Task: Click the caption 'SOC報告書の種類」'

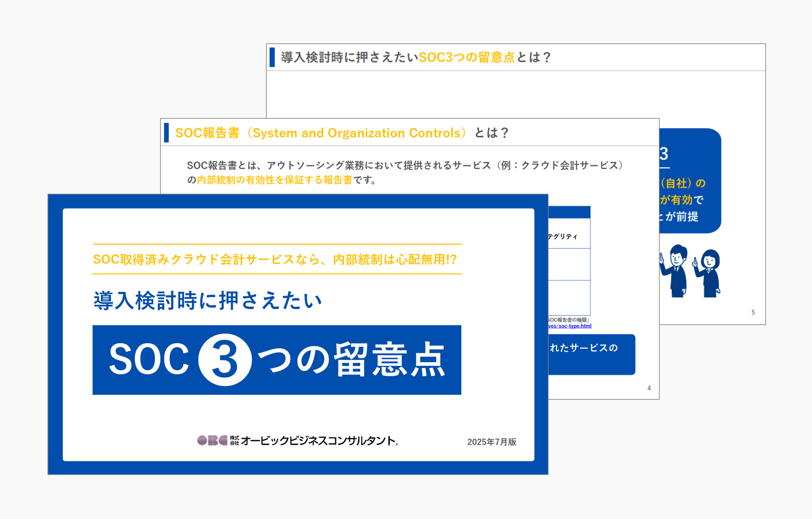Action: click(569, 320)
